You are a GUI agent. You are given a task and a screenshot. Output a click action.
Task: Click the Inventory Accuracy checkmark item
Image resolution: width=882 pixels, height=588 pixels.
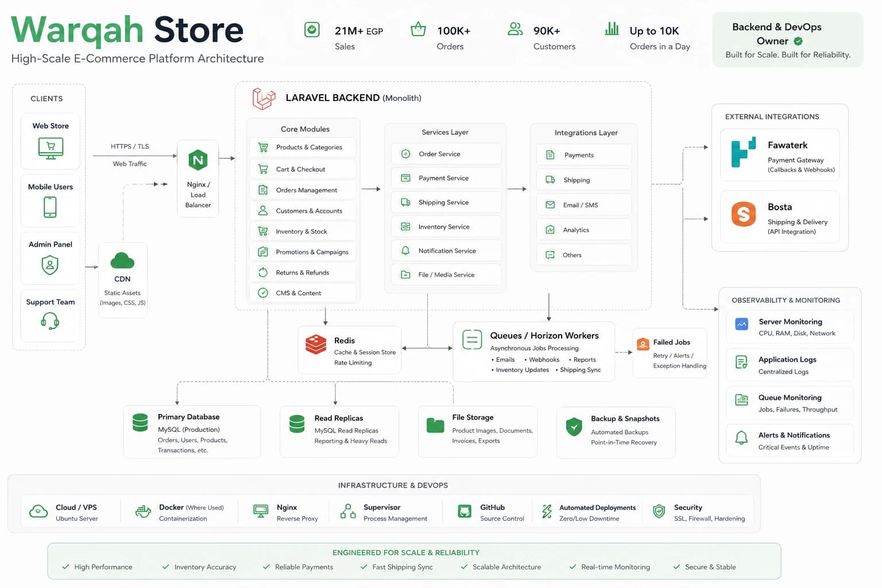point(199,567)
